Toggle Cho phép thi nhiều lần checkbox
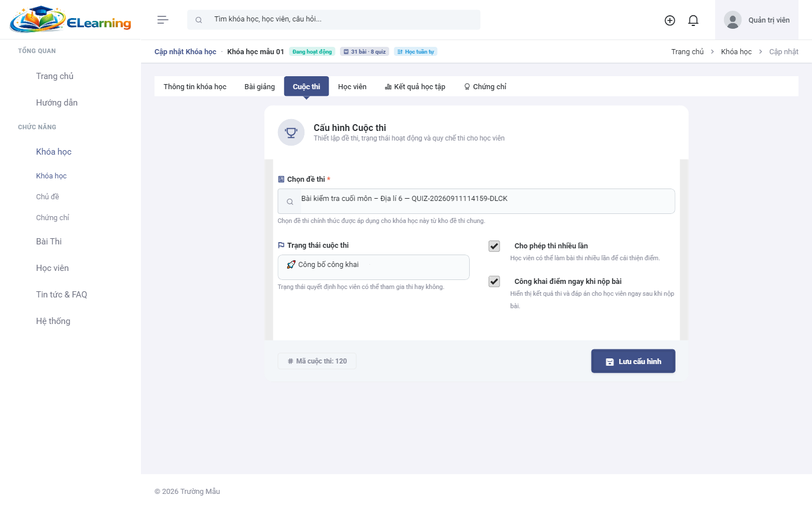812x508 pixels. 494,246
